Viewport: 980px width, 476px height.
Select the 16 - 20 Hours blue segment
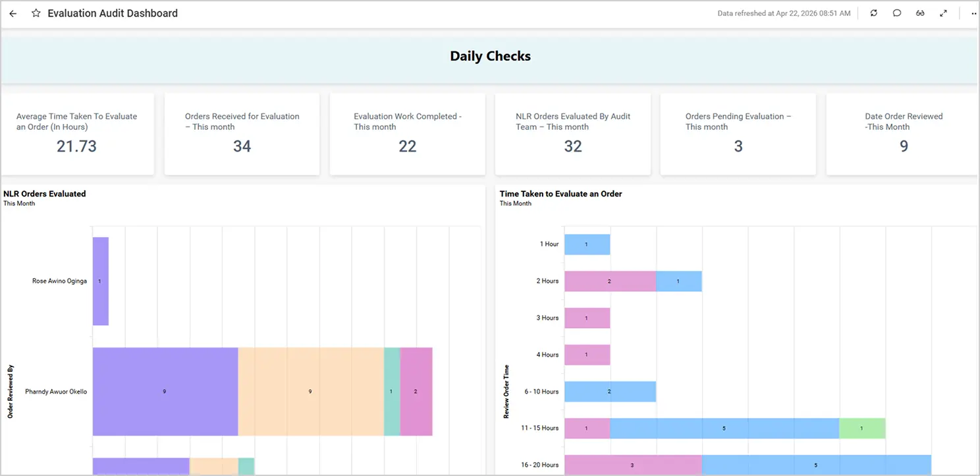[817, 465]
